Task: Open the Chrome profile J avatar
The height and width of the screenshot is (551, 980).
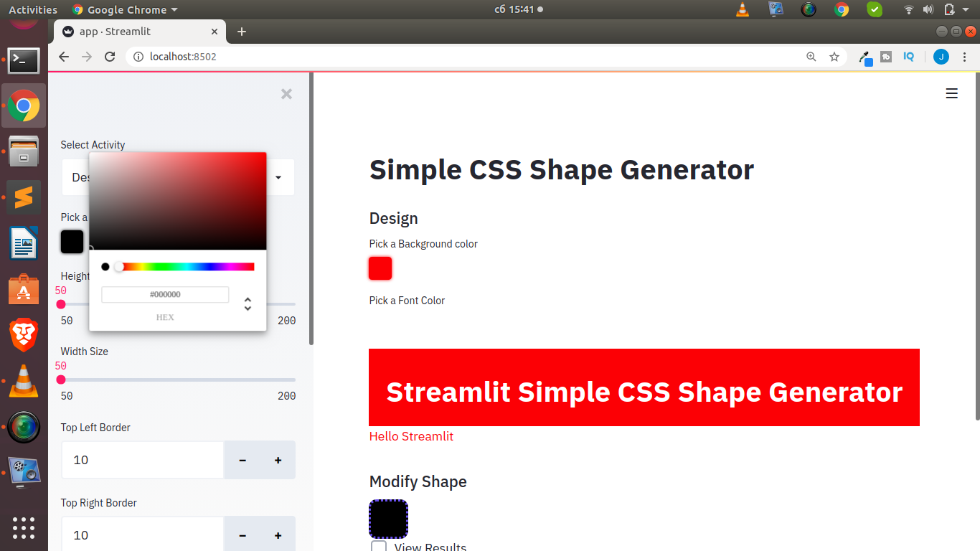Action: coord(941,57)
